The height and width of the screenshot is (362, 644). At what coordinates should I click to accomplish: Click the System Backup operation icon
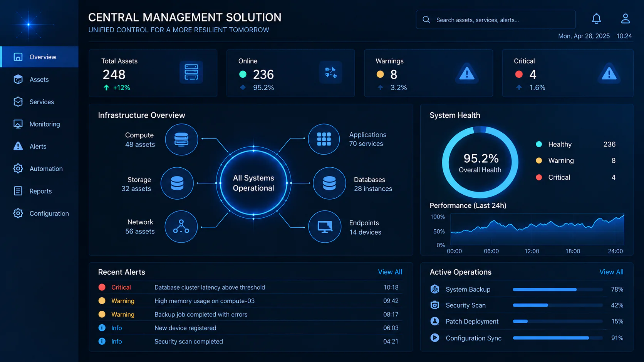pos(435,289)
